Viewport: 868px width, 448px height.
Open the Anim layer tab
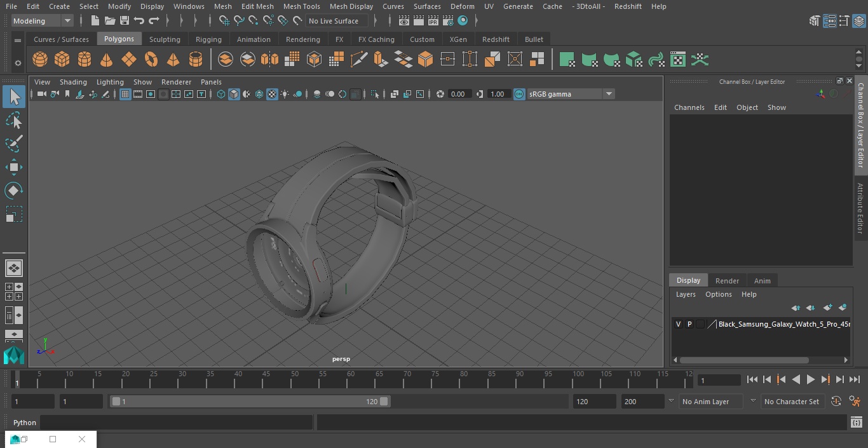(x=762, y=281)
